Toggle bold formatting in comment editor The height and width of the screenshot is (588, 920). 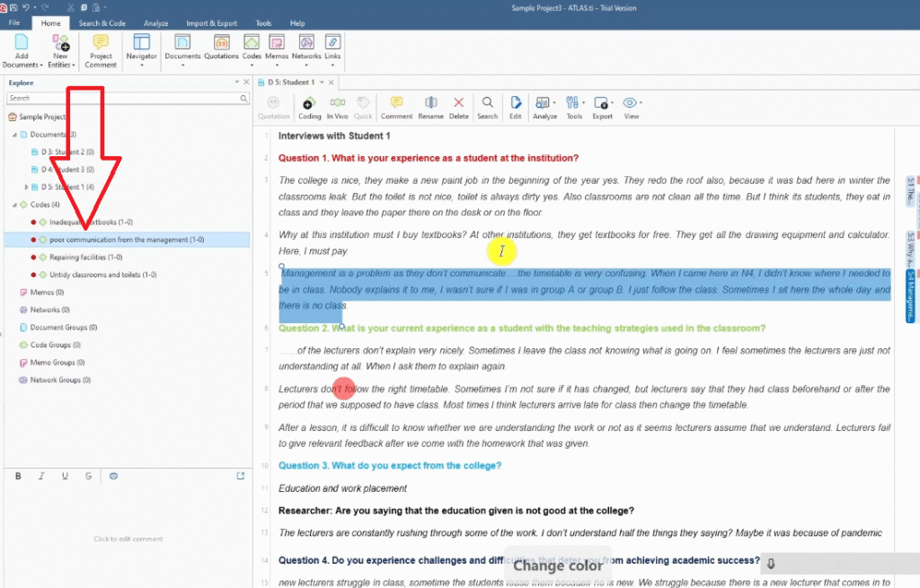click(x=18, y=476)
